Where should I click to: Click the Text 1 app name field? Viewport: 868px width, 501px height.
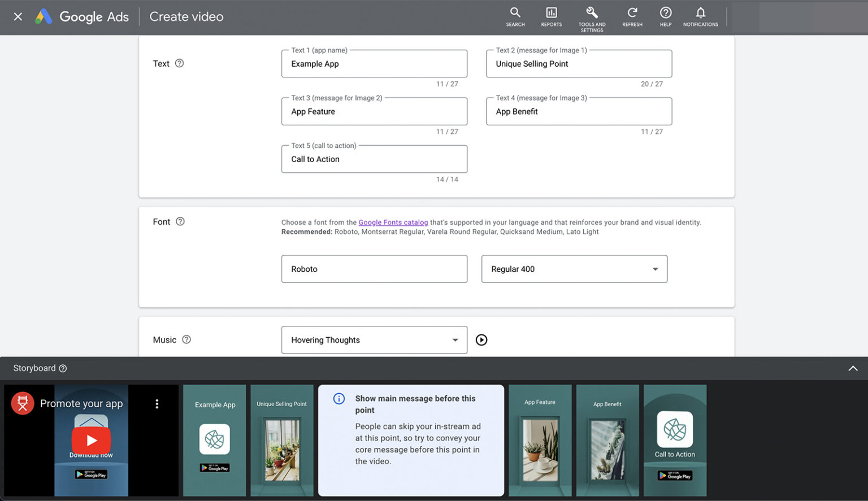tap(374, 64)
